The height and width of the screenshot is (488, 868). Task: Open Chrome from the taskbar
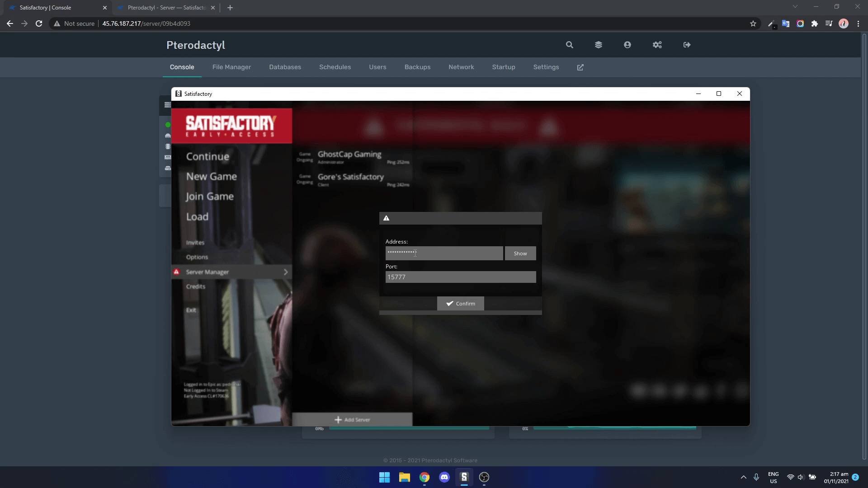coord(425,477)
